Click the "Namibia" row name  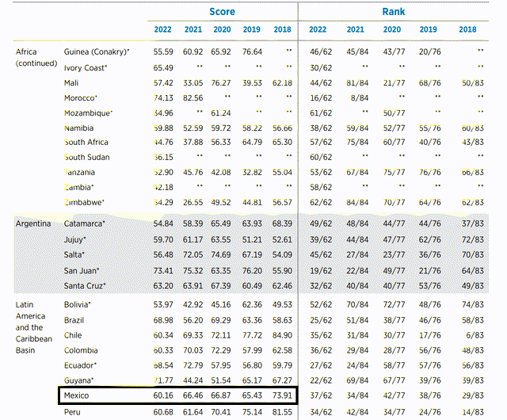[78, 128]
